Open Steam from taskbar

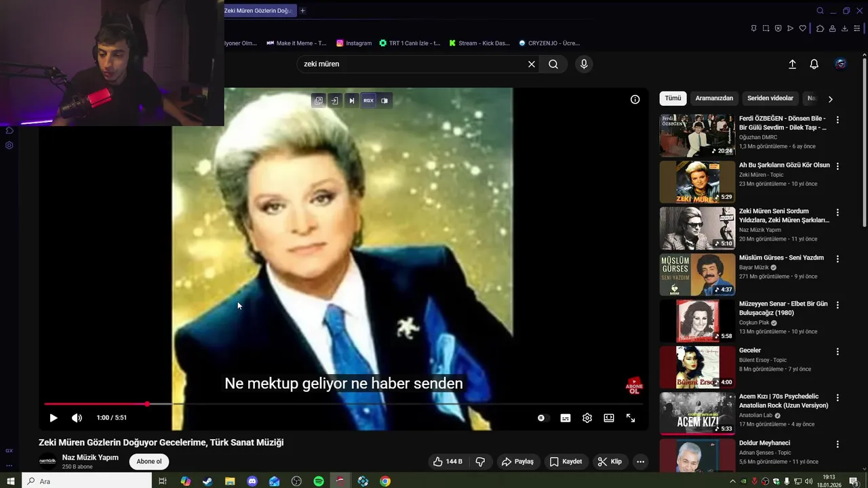point(208,481)
